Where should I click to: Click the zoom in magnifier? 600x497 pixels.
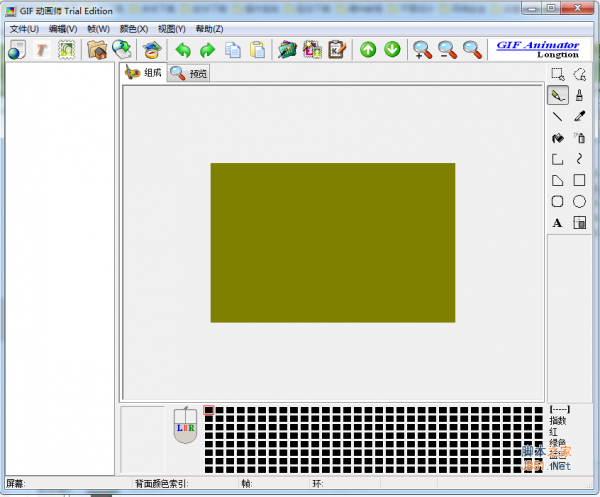[422, 50]
